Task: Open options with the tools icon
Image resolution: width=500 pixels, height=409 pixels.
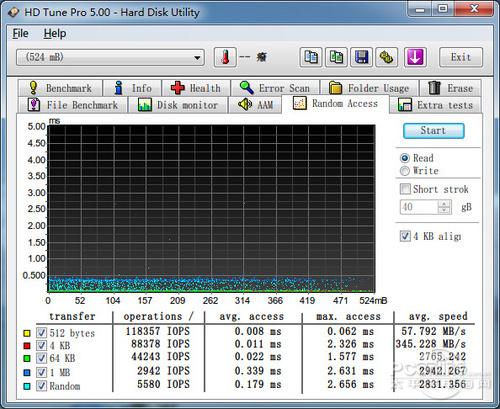Action: pos(387,57)
